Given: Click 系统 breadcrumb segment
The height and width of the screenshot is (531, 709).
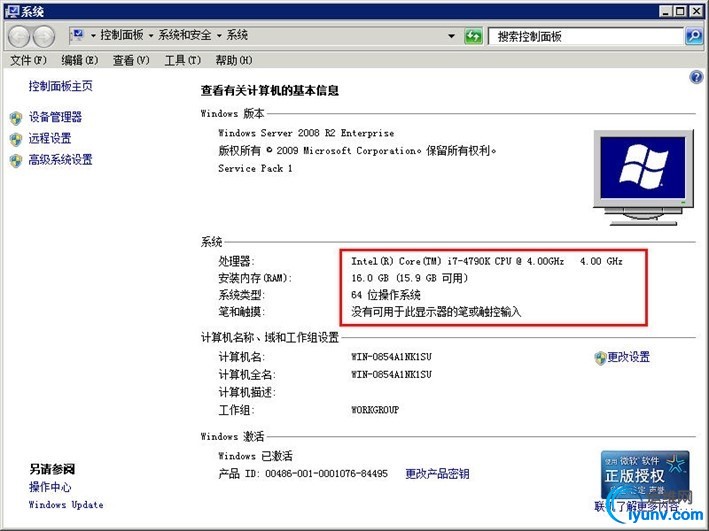Looking at the screenshot, I should click(x=237, y=35).
